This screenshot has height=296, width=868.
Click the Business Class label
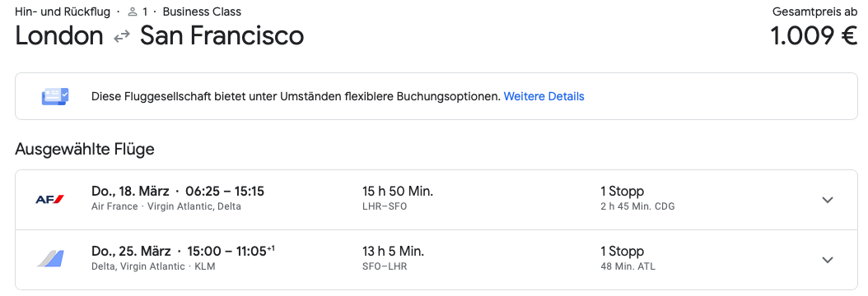[202, 12]
